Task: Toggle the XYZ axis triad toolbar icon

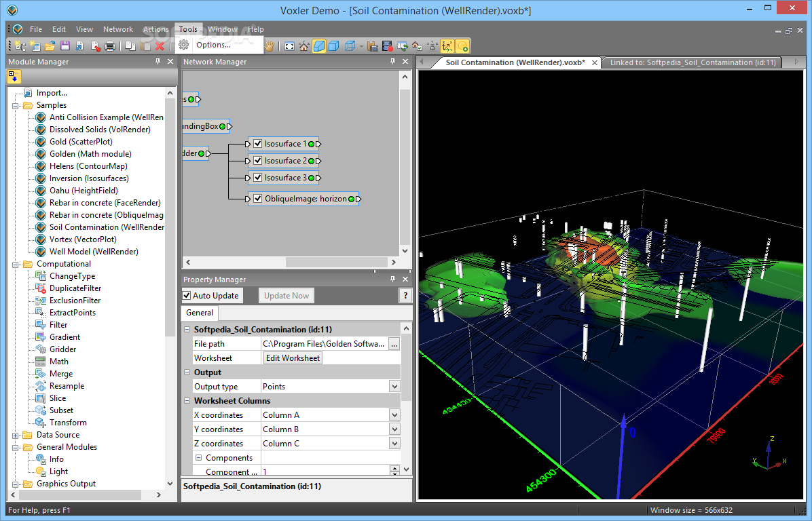Action: tap(447, 46)
